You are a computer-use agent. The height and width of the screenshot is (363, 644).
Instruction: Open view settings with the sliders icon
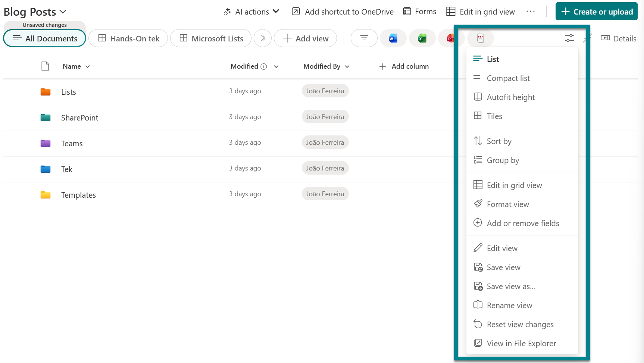coord(569,38)
